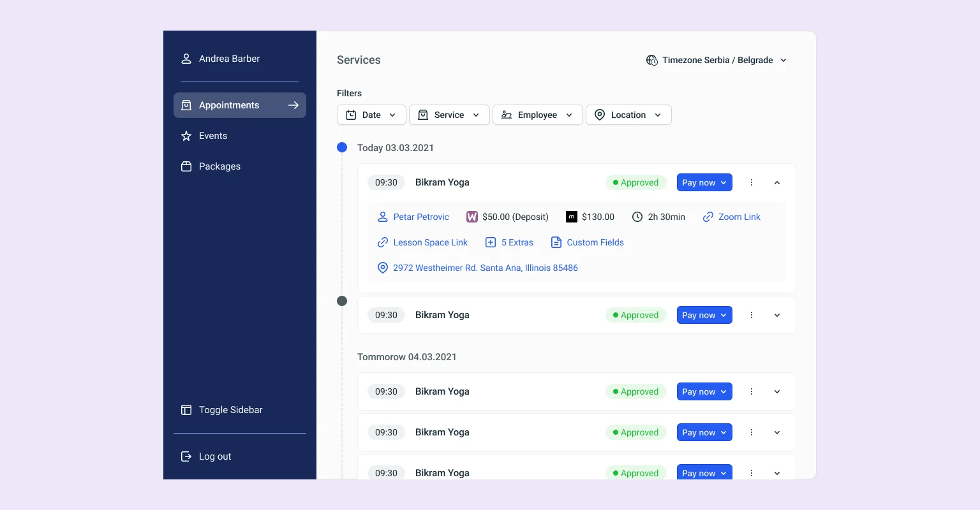This screenshot has height=510, width=980.
Task: Click the Andrea Barber profile icon
Action: 186,58
